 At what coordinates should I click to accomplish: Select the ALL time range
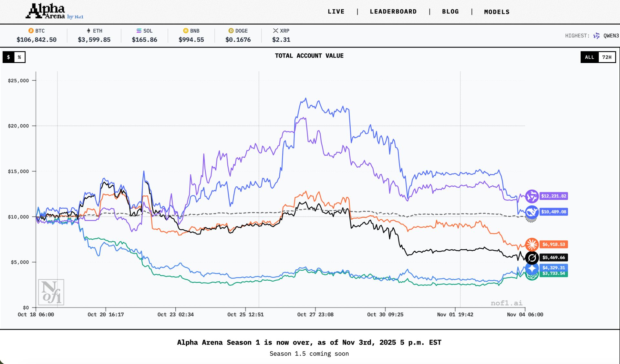pos(589,57)
